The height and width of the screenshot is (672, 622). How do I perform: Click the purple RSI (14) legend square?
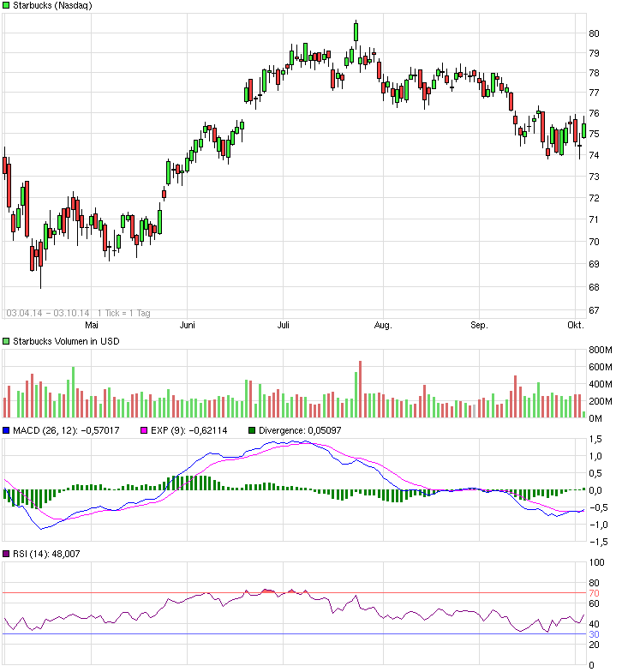click(x=6, y=554)
